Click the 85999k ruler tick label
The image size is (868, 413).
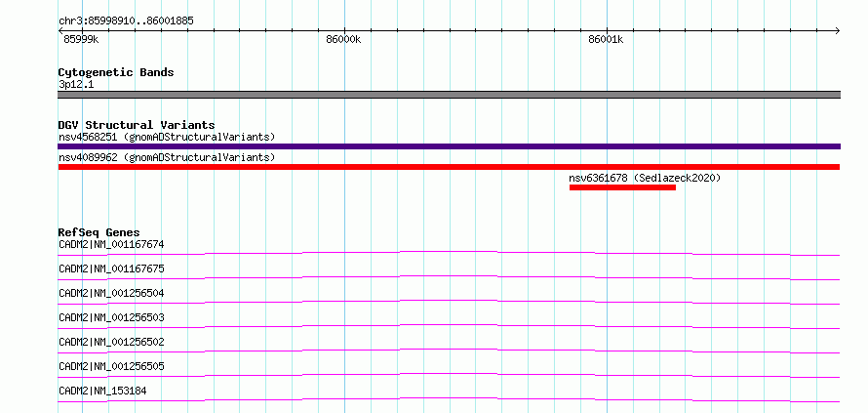coord(81,39)
